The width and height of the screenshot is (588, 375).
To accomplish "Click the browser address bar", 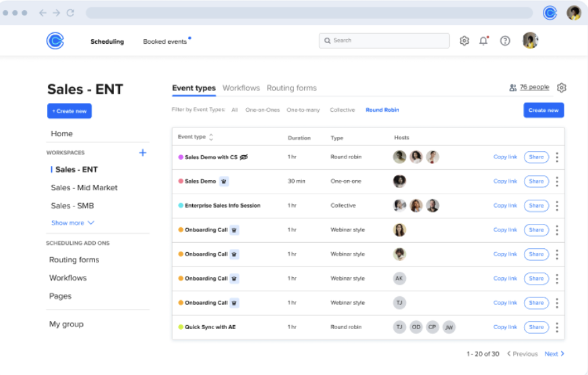I will (x=310, y=13).
